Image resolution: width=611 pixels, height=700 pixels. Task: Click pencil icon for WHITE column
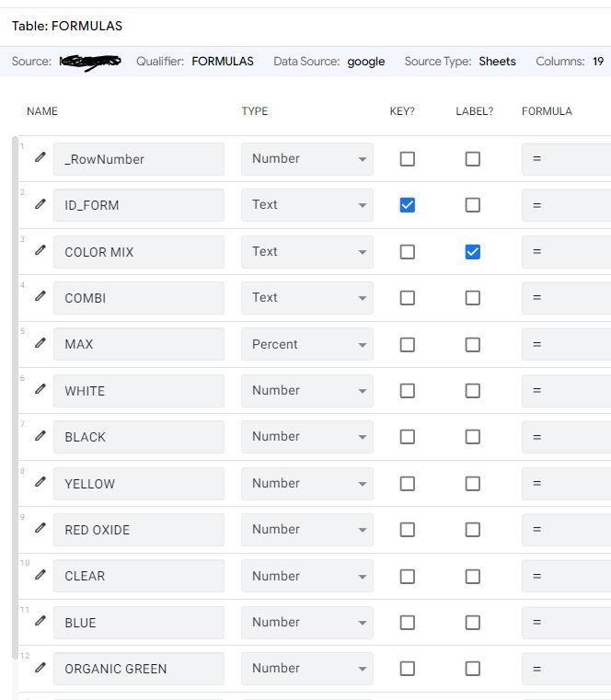click(x=40, y=389)
